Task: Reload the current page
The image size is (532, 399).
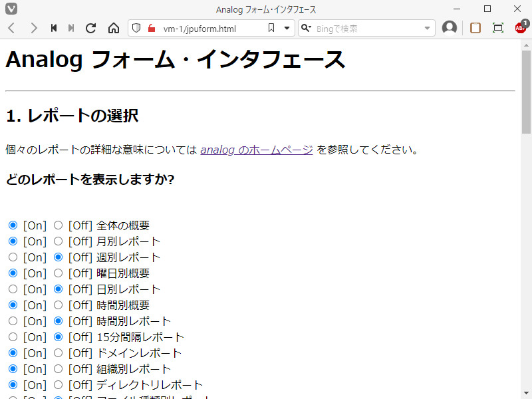Action: click(x=91, y=28)
